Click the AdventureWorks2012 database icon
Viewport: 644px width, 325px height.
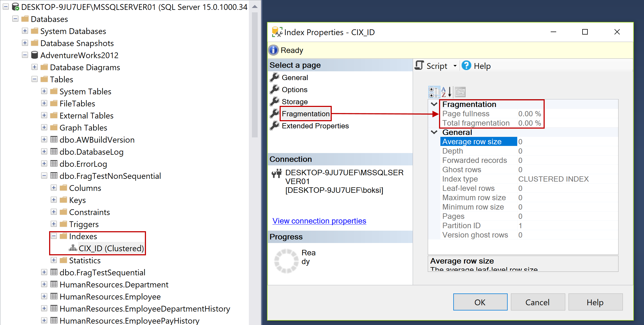tap(35, 55)
